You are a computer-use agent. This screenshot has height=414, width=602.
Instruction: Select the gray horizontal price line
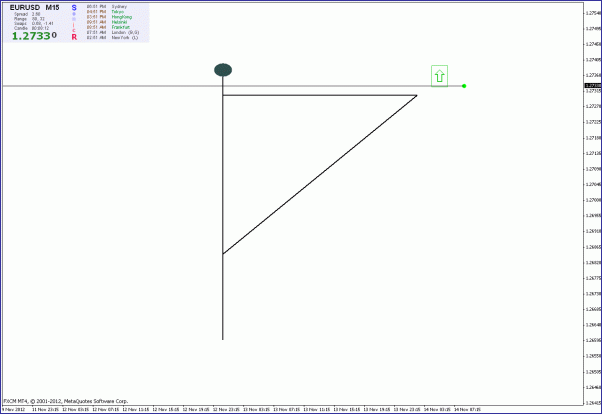[x=232, y=86]
